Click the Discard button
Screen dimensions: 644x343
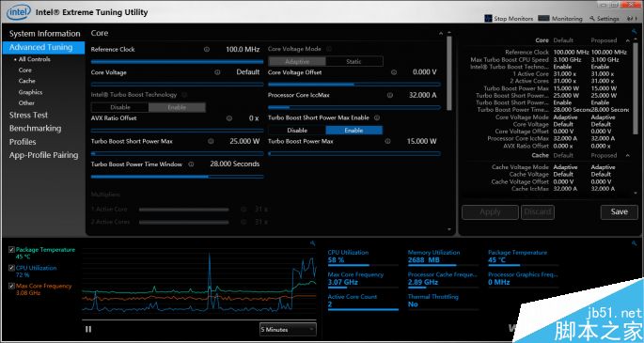pyautogui.click(x=538, y=212)
